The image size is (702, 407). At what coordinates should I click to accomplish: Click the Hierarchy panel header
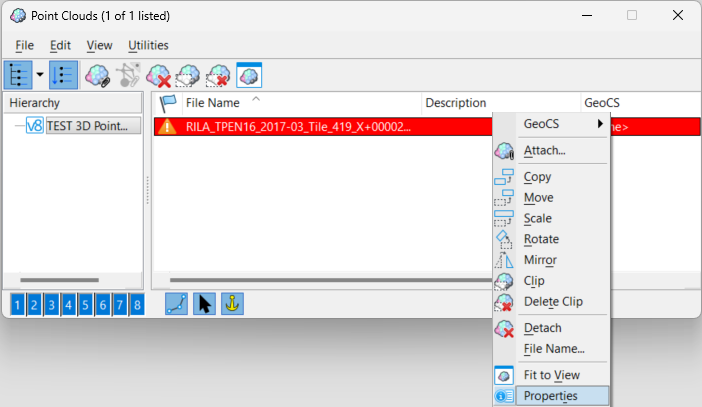(73, 103)
